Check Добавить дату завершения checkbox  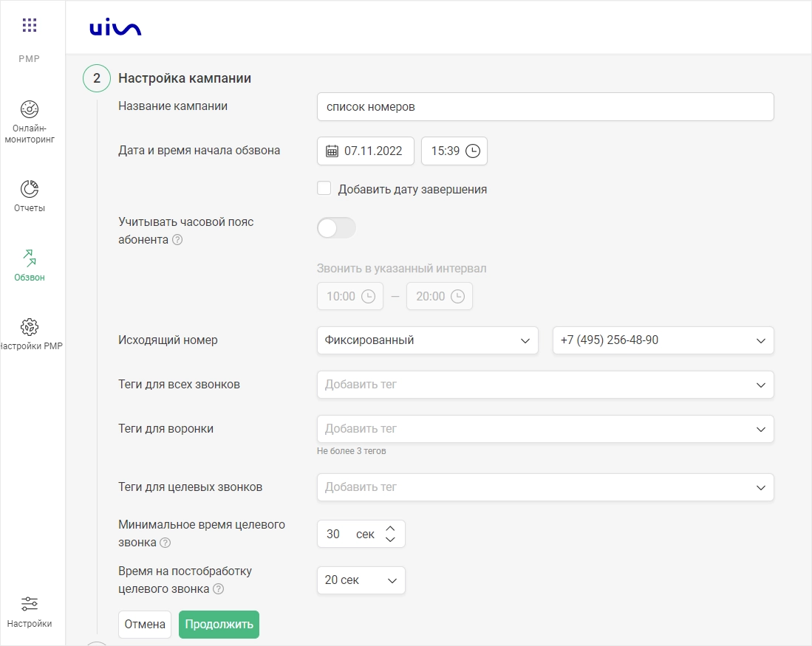(x=324, y=188)
